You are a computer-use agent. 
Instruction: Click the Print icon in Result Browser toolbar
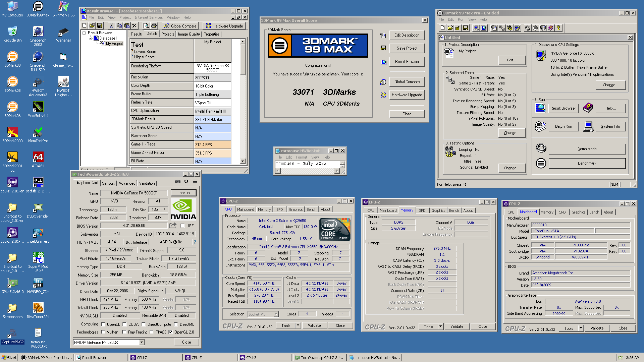[154, 26]
